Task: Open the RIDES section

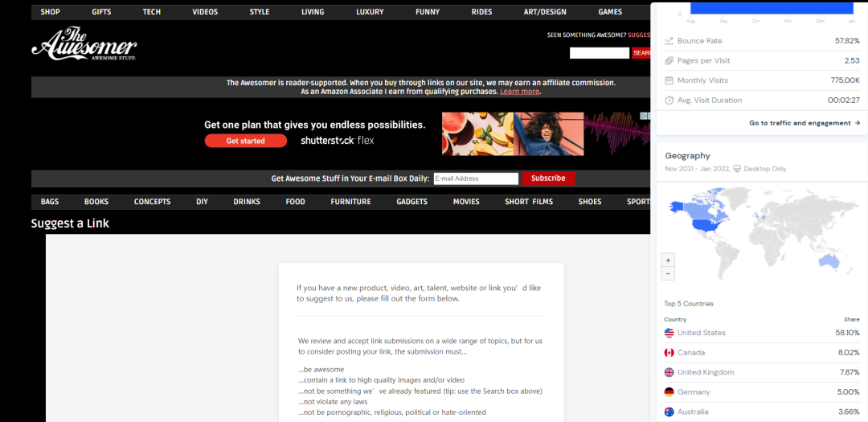Action: coord(481,11)
